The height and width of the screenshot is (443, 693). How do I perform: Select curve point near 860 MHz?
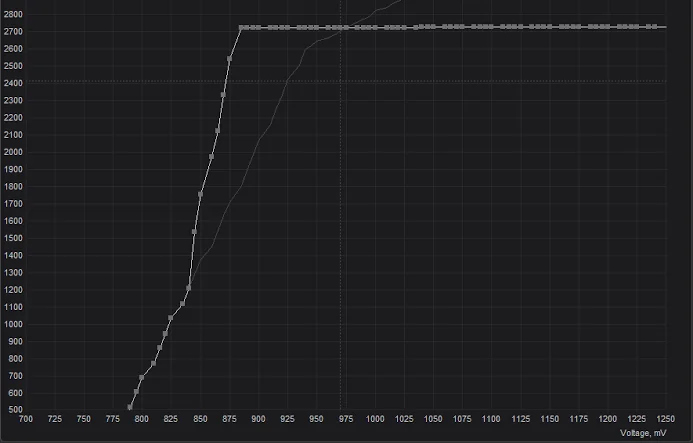(x=160, y=348)
